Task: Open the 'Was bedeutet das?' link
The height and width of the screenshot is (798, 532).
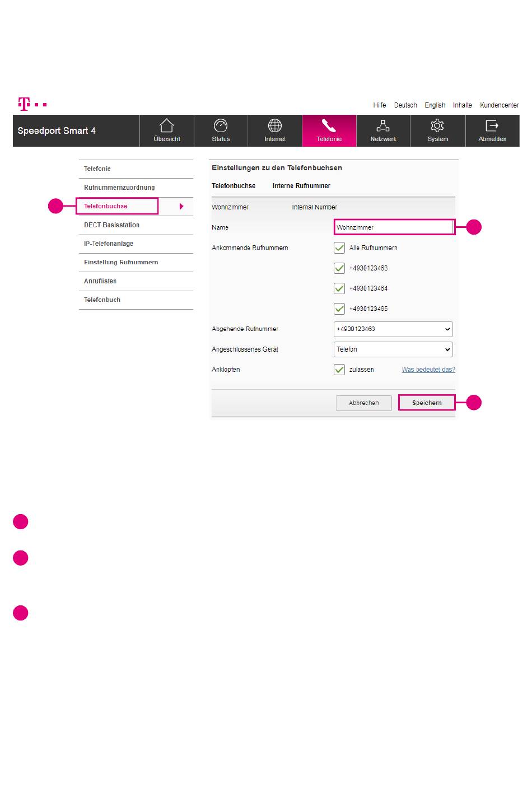Action: (428, 370)
